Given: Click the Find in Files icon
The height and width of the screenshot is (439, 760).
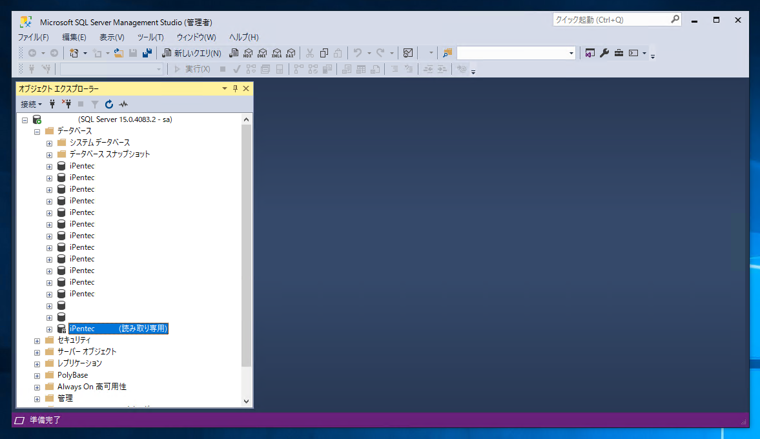Looking at the screenshot, I should (x=447, y=53).
